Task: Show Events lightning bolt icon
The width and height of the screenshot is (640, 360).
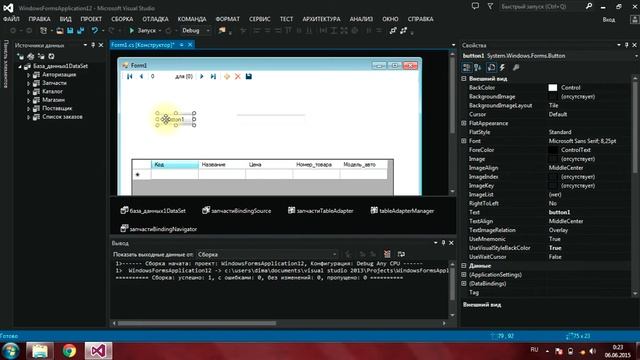Action: 502,67
